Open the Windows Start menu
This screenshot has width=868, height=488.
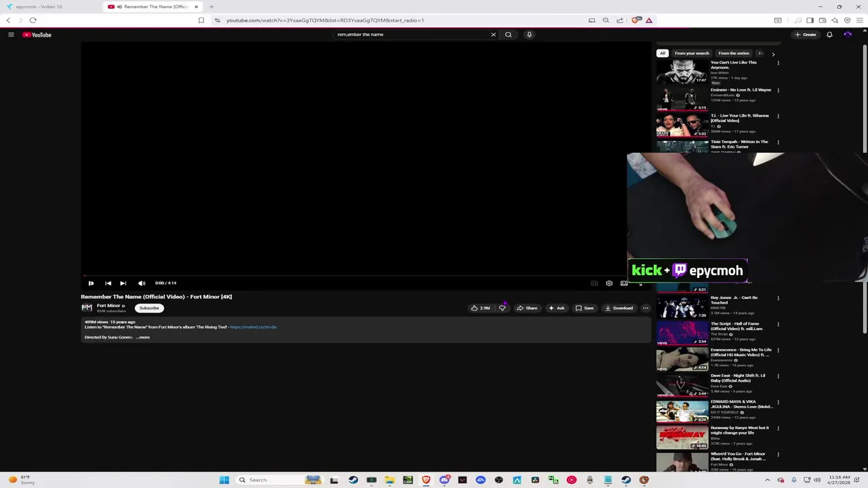(224, 480)
